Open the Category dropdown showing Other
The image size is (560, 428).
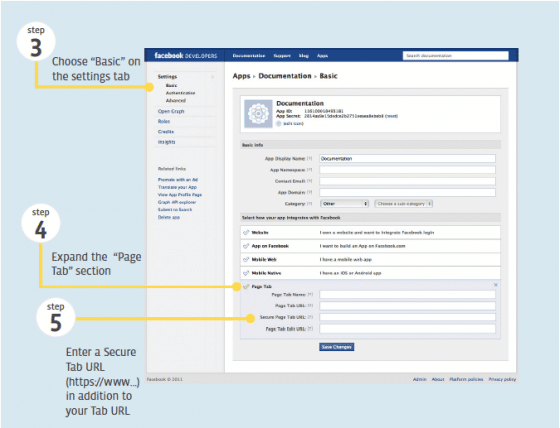click(344, 204)
